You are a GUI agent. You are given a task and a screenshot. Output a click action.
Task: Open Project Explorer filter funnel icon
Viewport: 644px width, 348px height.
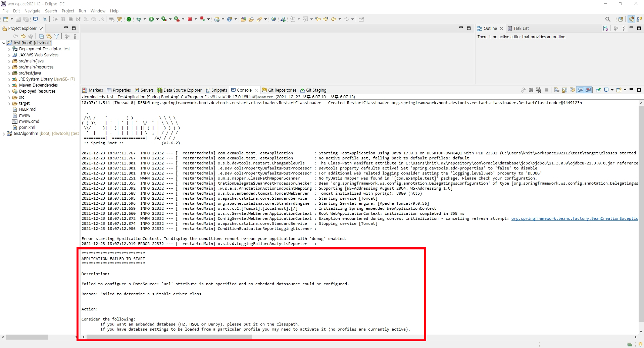coord(57,36)
